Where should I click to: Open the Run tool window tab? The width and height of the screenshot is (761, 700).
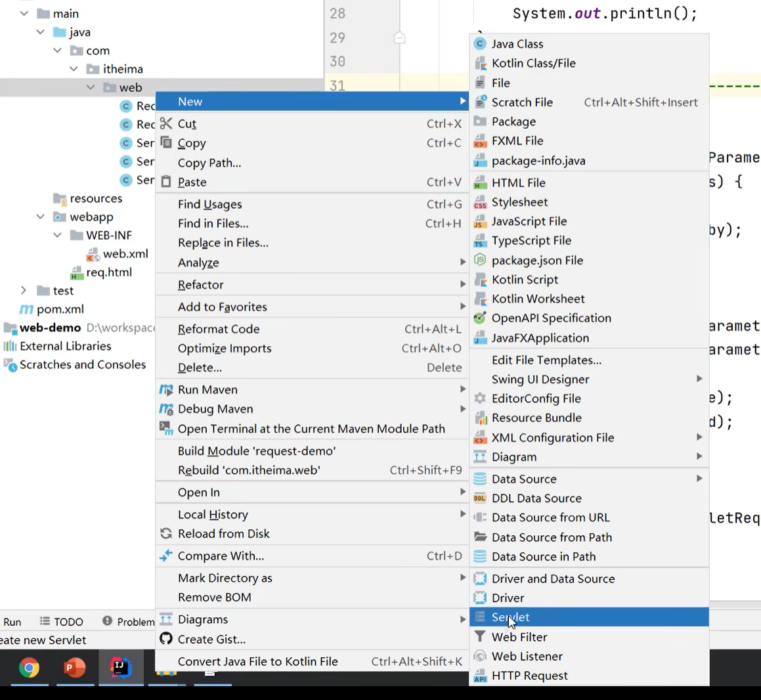[x=12, y=622]
